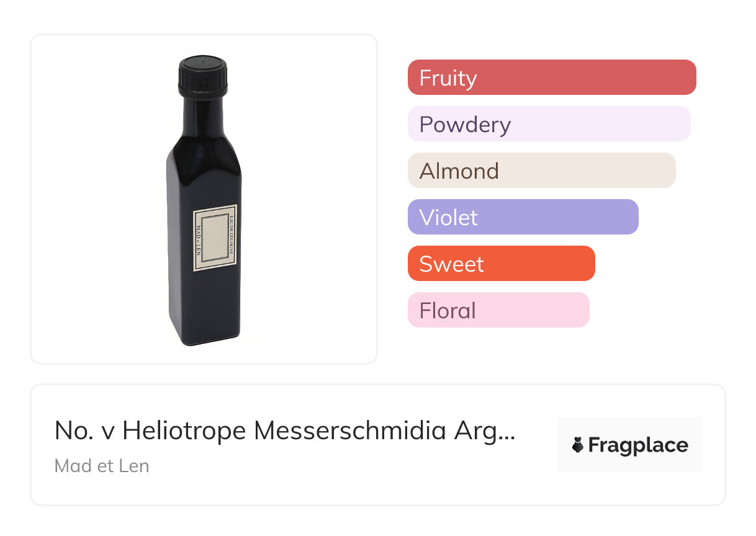Image resolution: width=756 pixels, height=536 pixels.
Task: Expand the truncated title ellipsis
Action: coord(507,432)
